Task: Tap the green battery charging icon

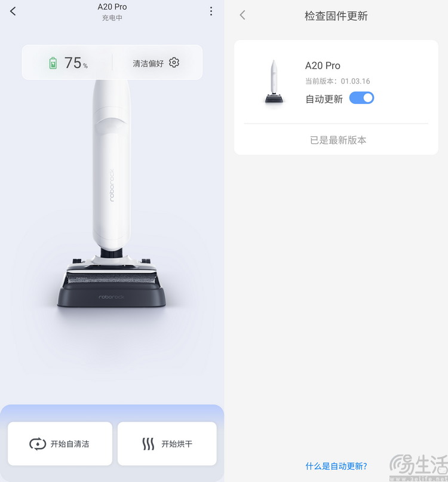Action: click(53, 63)
